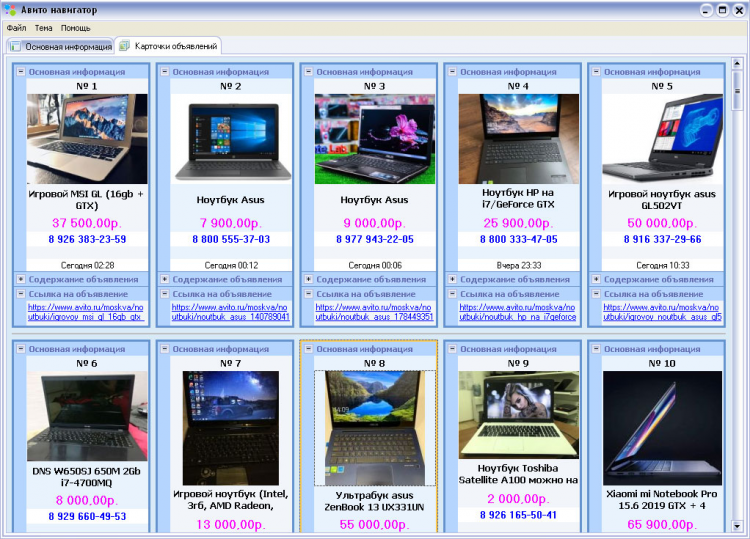Open avito link noutbuk_asus_140789041

231,312
